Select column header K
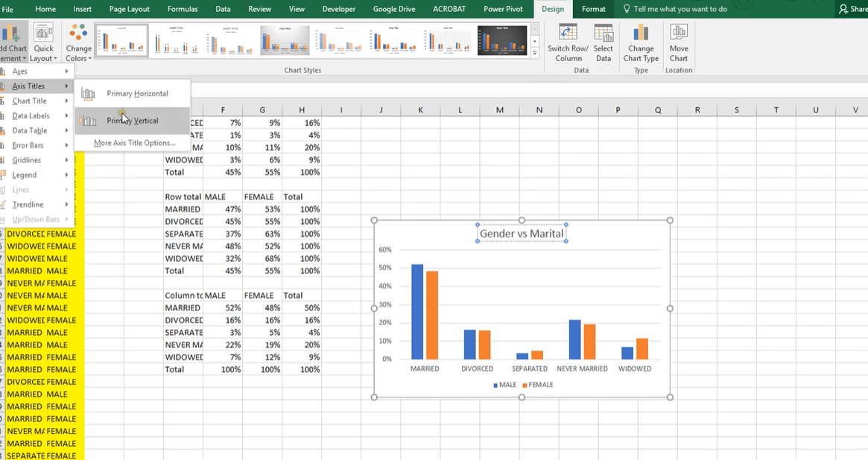Image resolution: width=868 pixels, height=460 pixels. coord(421,110)
